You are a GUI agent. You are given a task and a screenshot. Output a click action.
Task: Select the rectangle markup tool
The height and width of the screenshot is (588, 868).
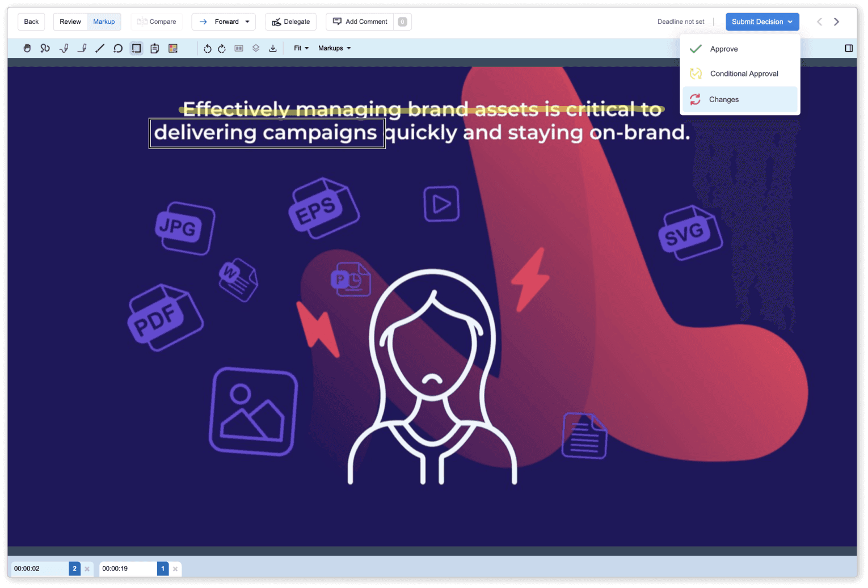point(136,48)
